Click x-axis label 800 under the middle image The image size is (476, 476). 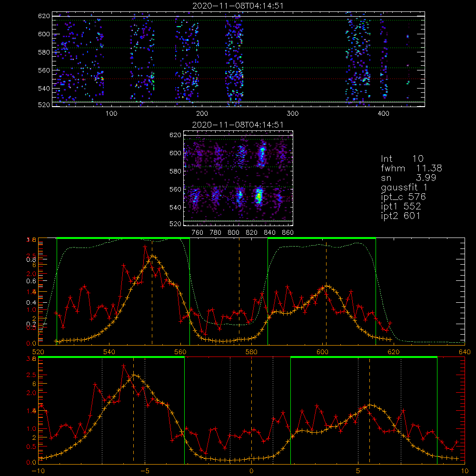click(233, 233)
